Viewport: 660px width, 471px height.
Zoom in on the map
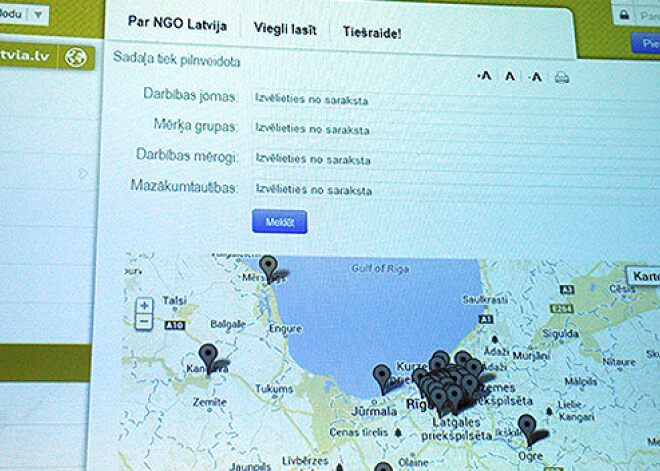coord(145,305)
